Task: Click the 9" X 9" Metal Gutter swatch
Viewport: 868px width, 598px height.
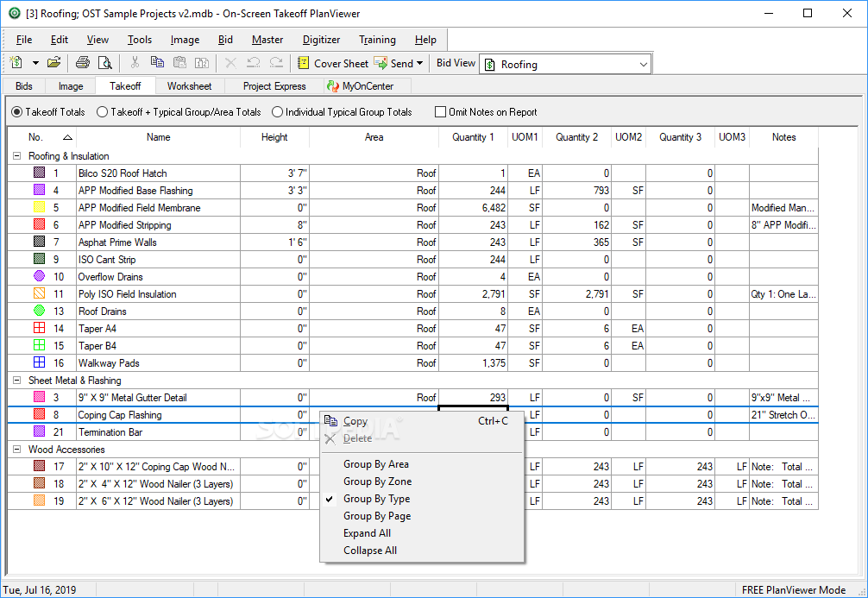Action: pyautogui.click(x=40, y=397)
